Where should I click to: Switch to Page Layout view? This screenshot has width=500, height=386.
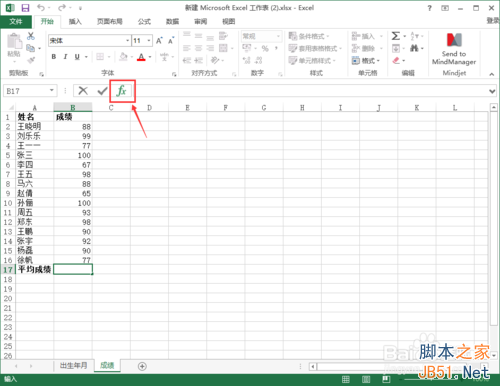click(x=366, y=379)
